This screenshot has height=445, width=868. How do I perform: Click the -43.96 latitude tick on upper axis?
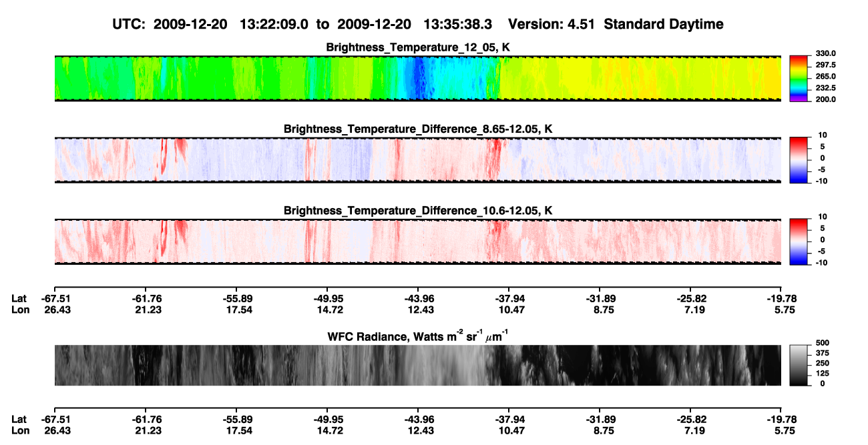(418, 298)
